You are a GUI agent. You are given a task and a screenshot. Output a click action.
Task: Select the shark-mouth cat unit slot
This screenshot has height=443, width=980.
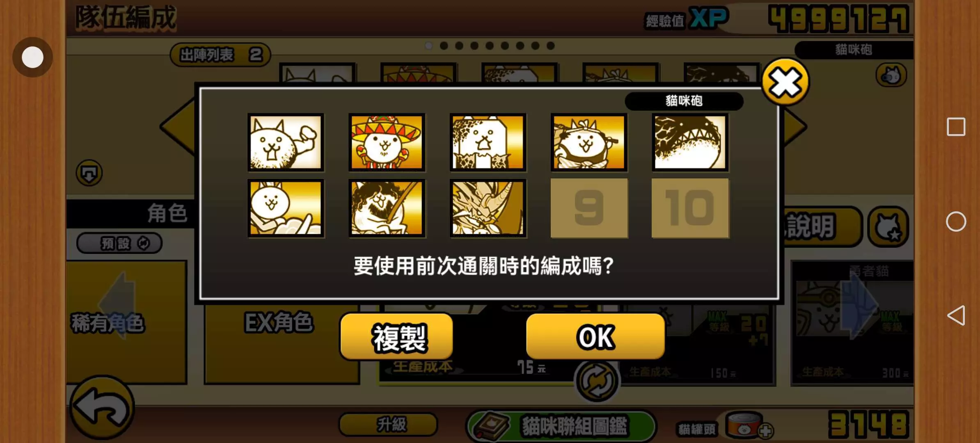[690, 142]
